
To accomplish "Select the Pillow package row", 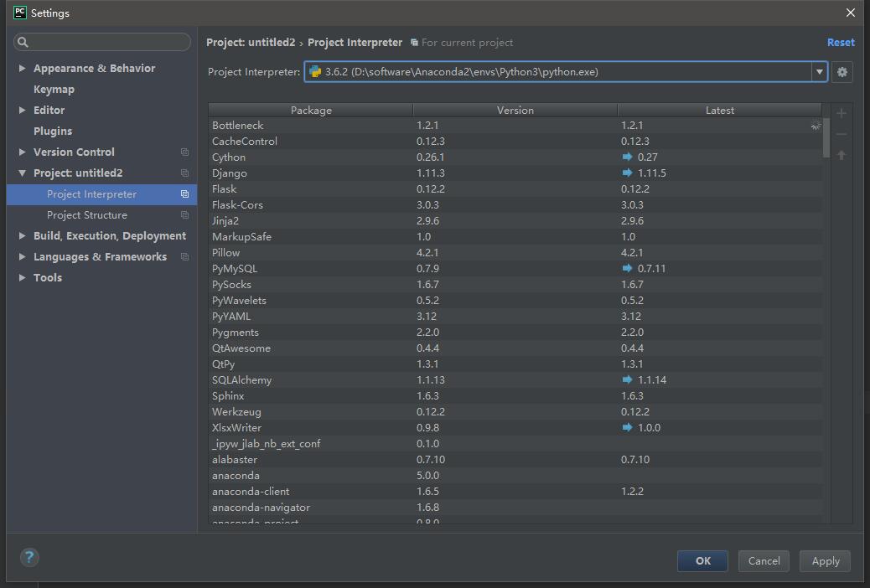I will (x=515, y=252).
